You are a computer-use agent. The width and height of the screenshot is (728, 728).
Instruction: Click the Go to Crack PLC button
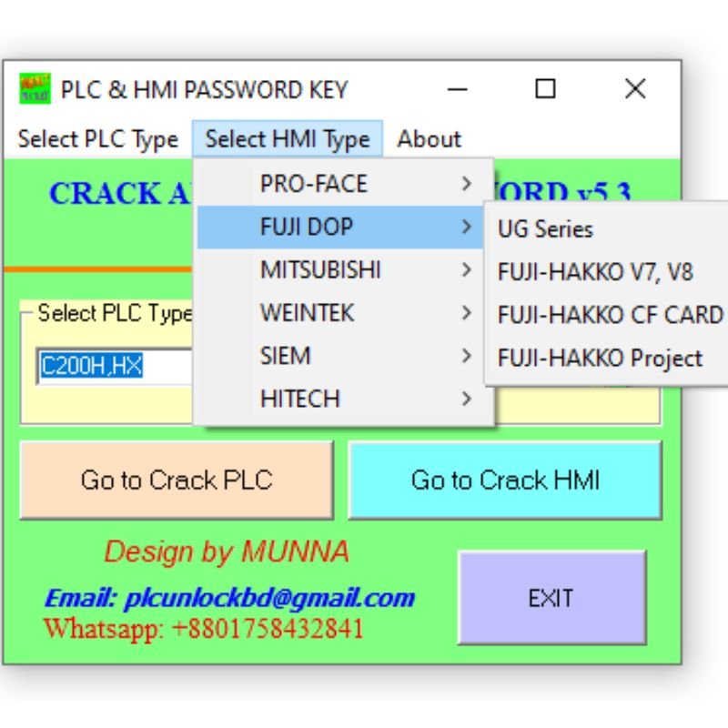177,480
